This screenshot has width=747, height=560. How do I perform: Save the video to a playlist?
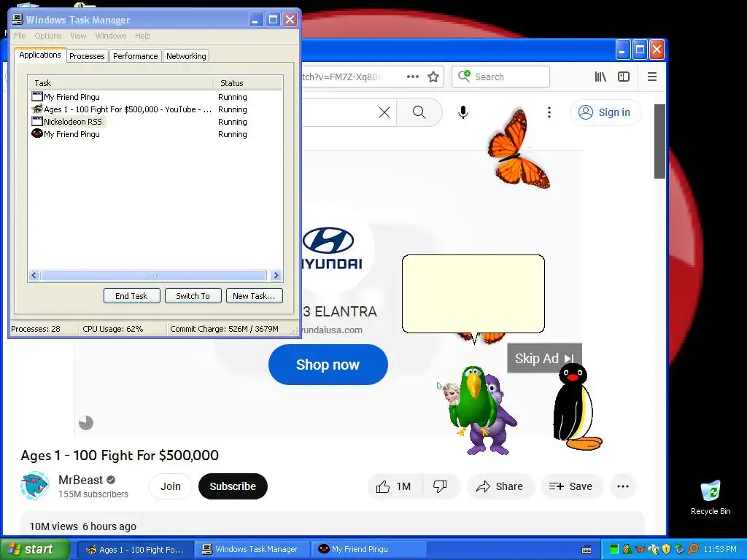(570, 486)
